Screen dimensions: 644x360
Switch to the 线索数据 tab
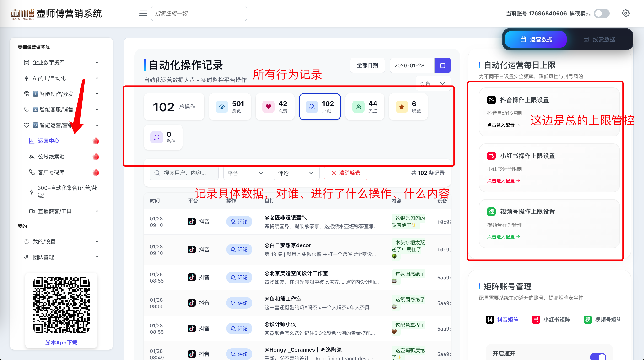pyautogui.click(x=599, y=39)
